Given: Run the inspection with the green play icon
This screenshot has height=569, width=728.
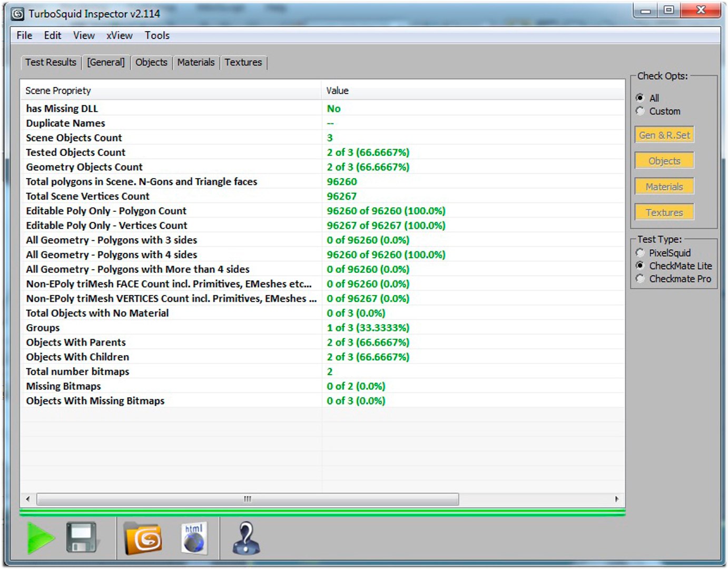Looking at the screenshot, I should coord(41,538).
